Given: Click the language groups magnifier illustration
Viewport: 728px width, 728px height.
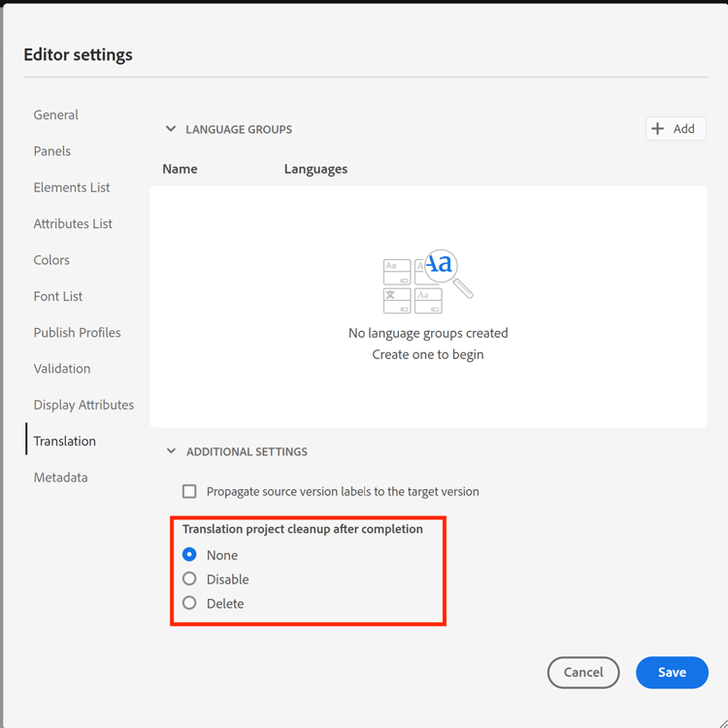Looking at the screenshot, I should tap(428, 281).
